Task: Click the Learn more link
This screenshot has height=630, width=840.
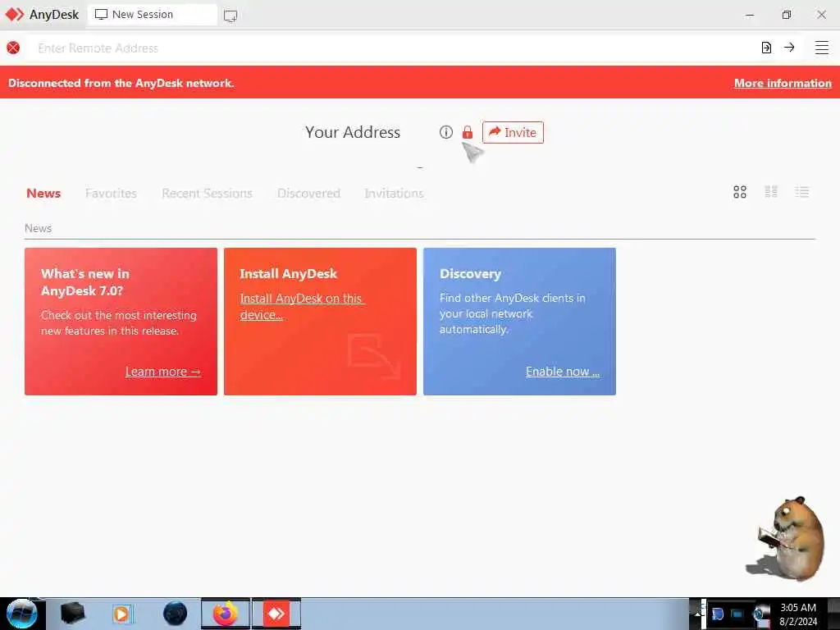Action: click(x=163, y=372)
